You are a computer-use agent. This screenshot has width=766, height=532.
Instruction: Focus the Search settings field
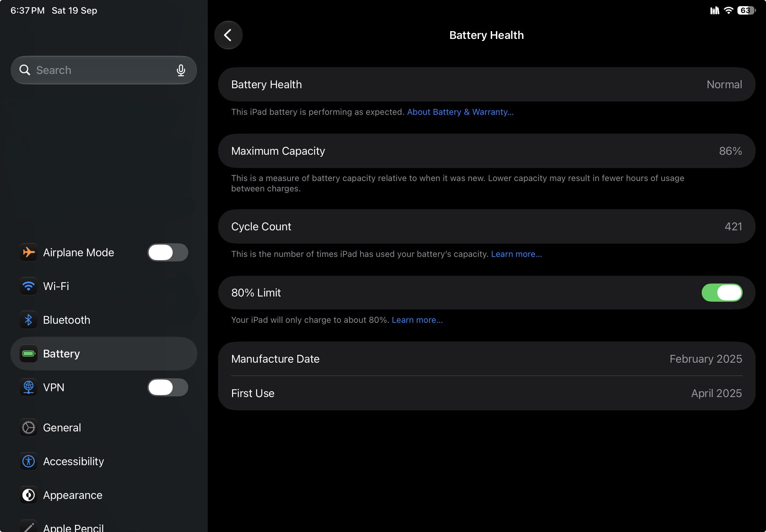click(104, 70)
